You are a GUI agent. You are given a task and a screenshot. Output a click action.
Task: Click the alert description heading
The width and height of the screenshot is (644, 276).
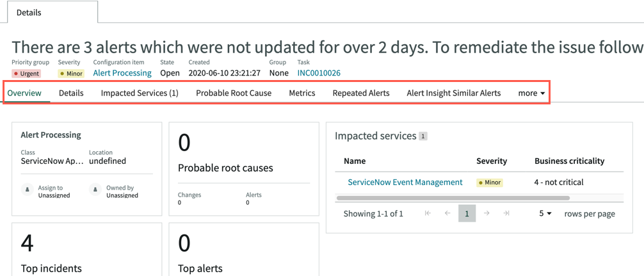328,47
